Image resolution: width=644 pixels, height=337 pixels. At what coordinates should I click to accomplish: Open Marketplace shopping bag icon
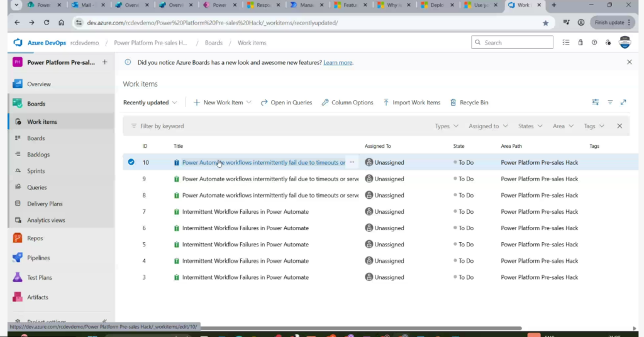580,42
